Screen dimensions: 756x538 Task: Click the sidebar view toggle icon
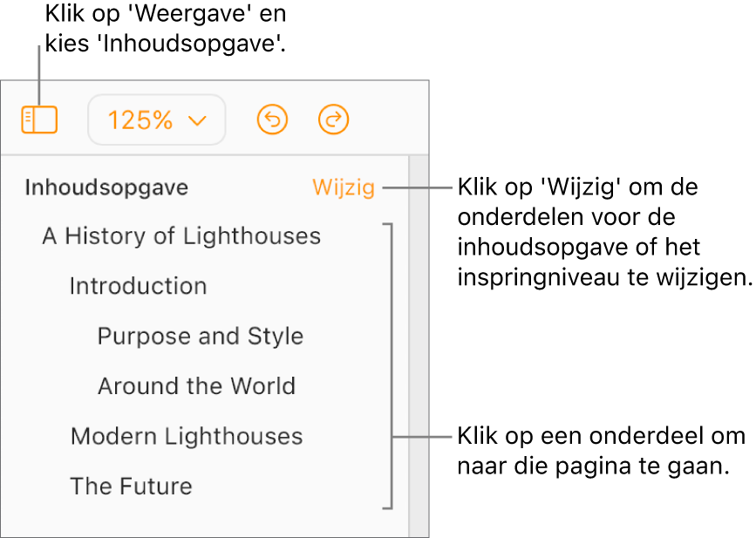click(39, 120)
